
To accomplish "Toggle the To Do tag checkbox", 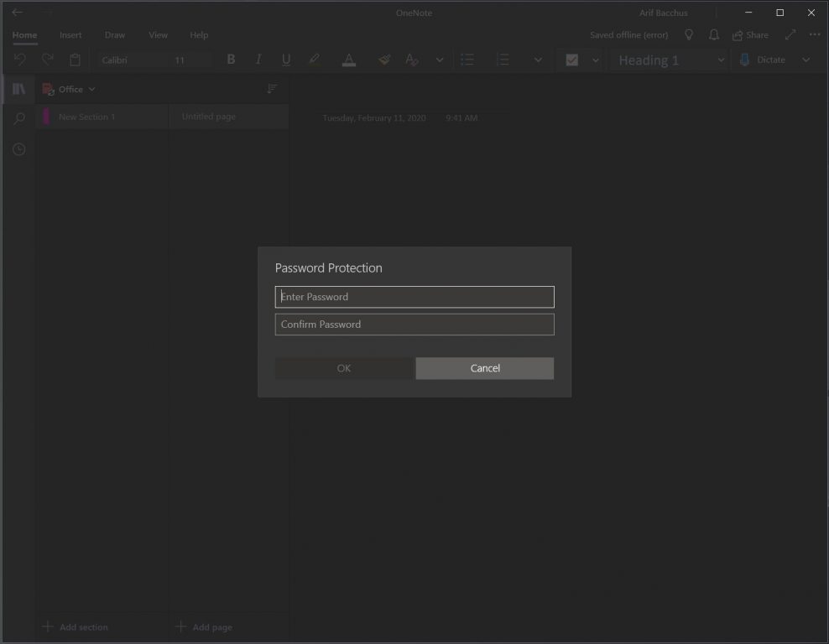I will [x=571, y=60].
